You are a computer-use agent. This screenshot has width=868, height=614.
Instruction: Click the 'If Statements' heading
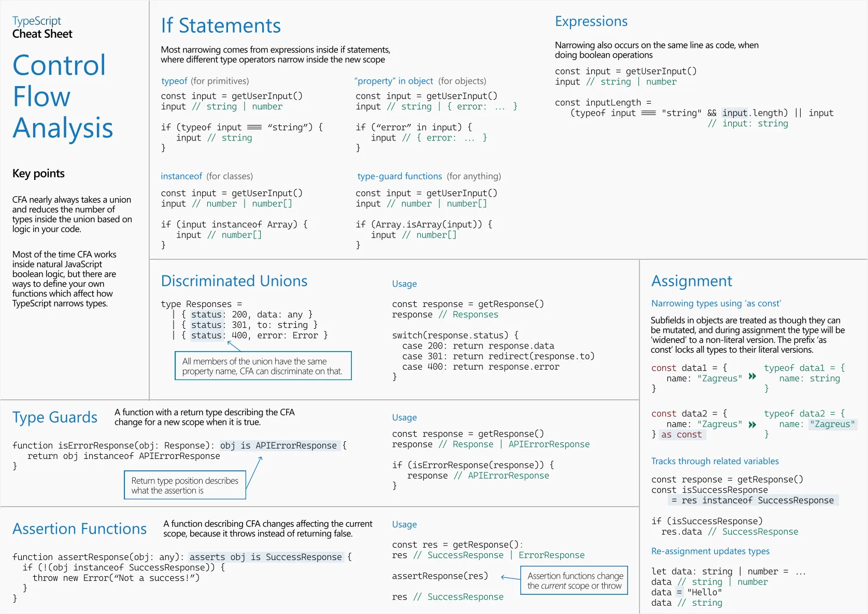click(221, 25)
